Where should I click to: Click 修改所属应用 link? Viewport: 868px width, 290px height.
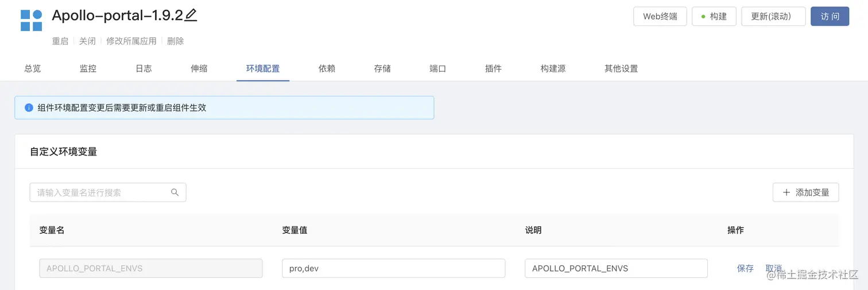[x=131, y=41]
